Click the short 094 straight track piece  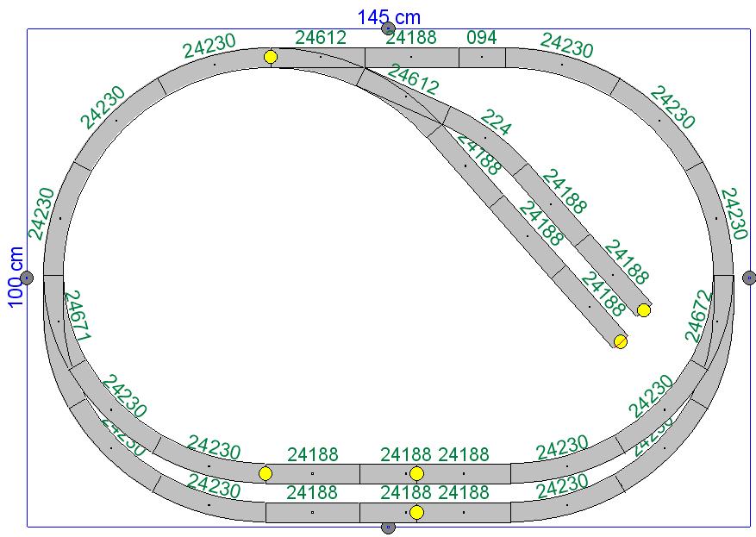coord(482,57)
